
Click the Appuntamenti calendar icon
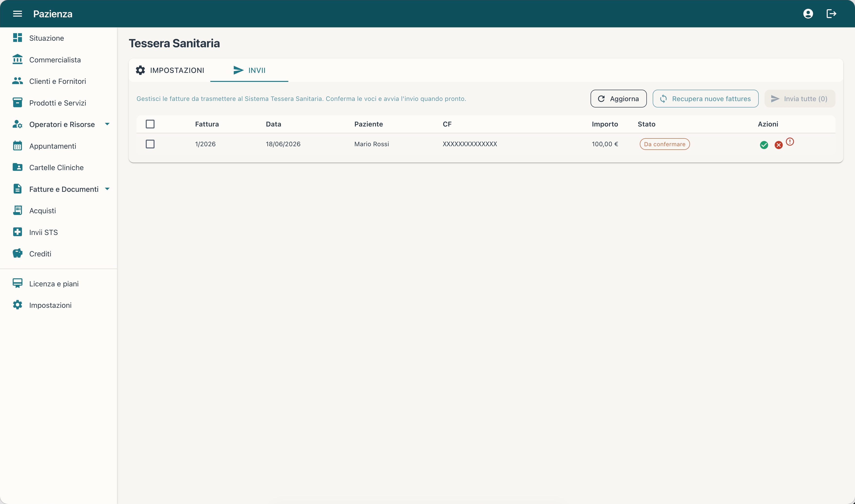(17, 146)
